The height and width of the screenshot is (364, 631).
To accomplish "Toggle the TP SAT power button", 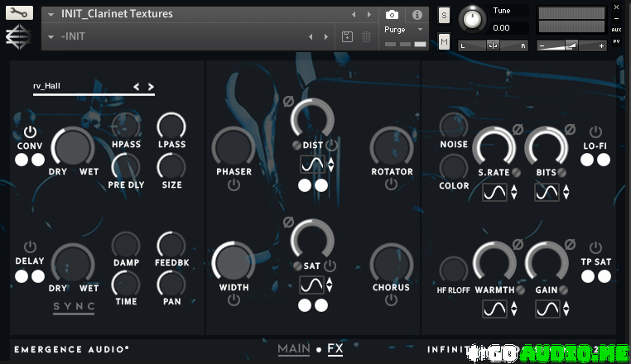I will point(595,247).
